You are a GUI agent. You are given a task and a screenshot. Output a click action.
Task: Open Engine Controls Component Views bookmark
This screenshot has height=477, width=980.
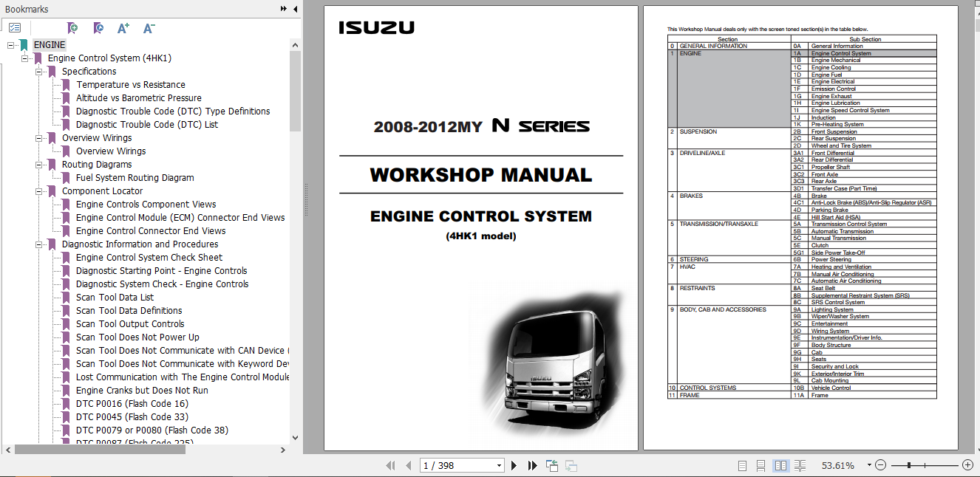[146, 205]
